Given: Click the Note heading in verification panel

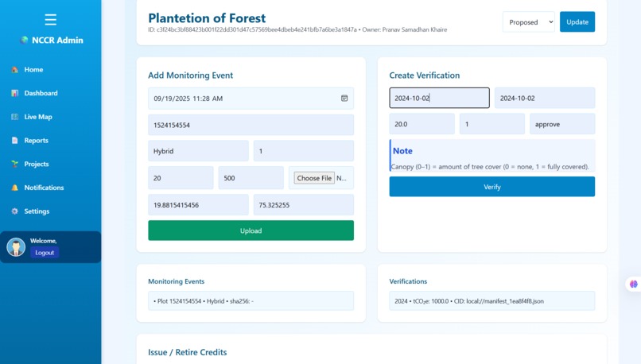Looking at the screenshot, I should click(402, 151).
